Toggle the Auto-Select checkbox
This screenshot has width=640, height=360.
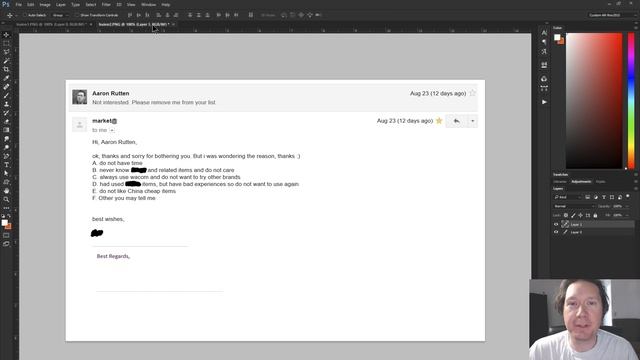point(25,15)
